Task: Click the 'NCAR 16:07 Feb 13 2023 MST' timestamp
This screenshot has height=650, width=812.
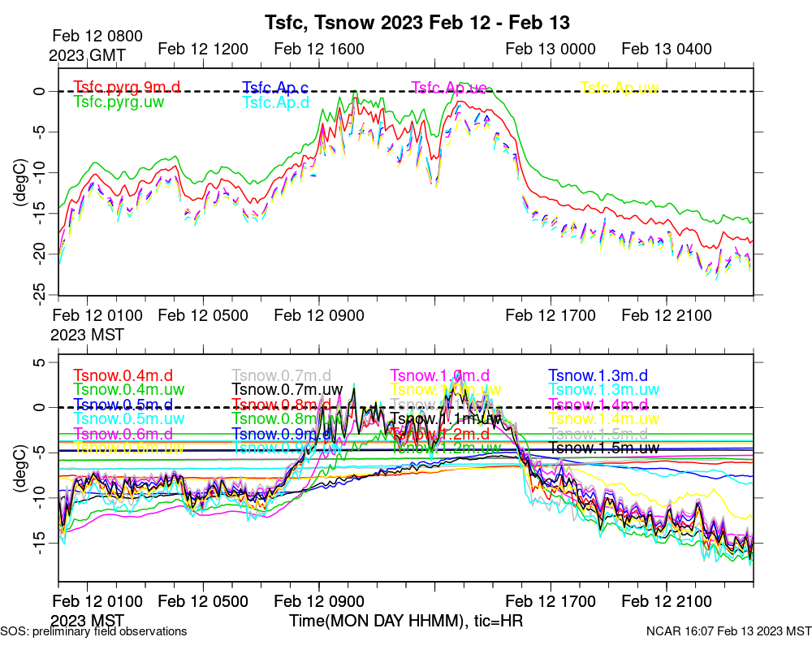Action: coord(728,631)
